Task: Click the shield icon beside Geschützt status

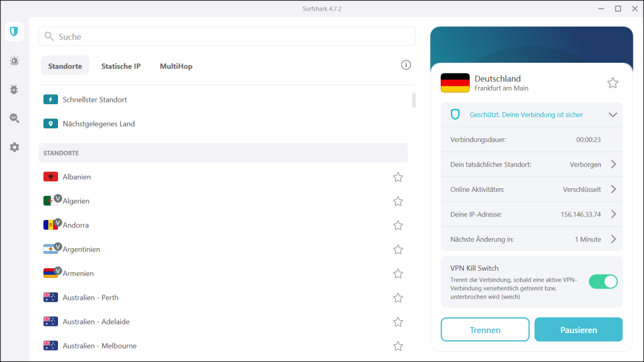Action: 455,114
